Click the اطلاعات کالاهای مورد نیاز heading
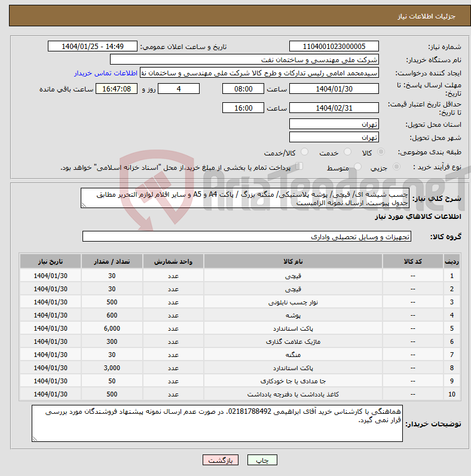The image size is (471, 476). [418, 216]
